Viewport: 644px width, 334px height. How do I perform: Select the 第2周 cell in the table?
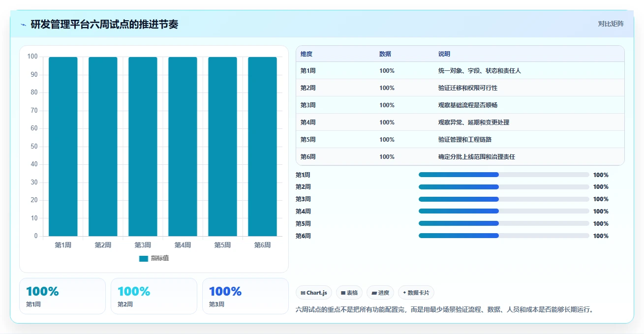click(x=308, y=88)
